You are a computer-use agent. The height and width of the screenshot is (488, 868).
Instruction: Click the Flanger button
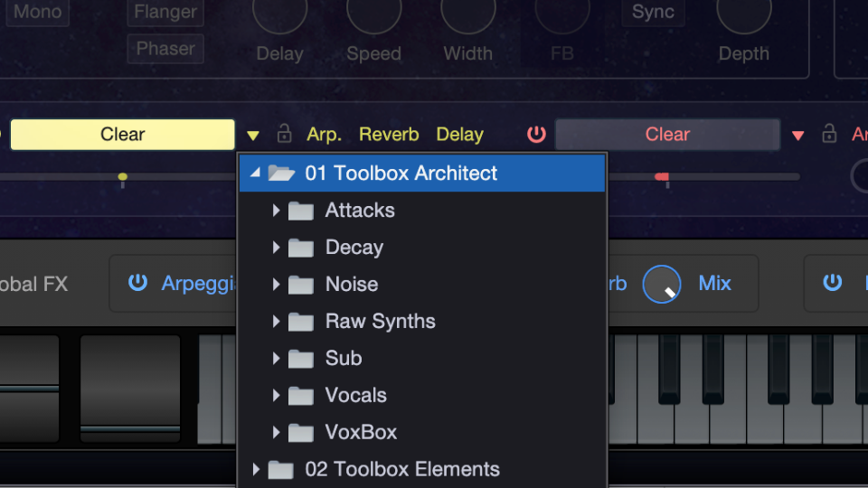point(165,13)
